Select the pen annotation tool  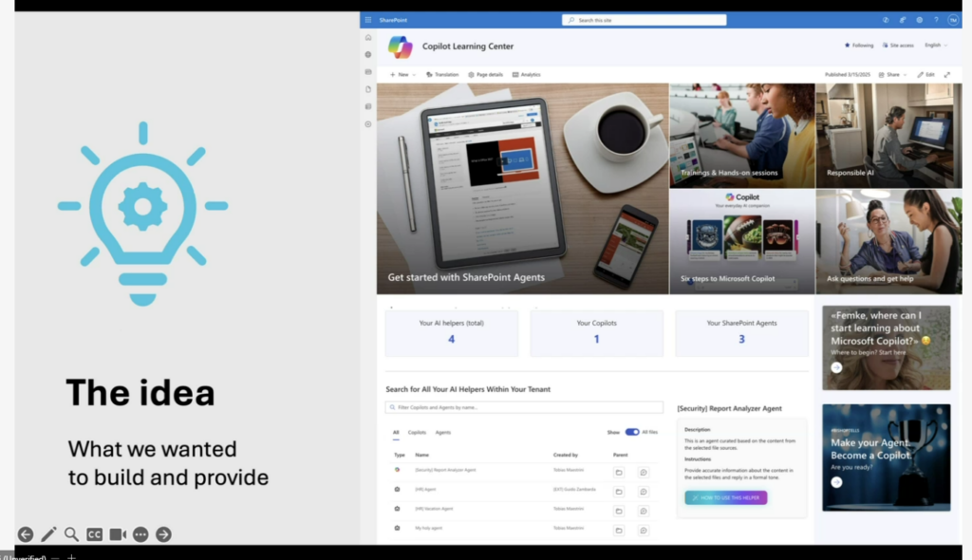coord(48,534)
